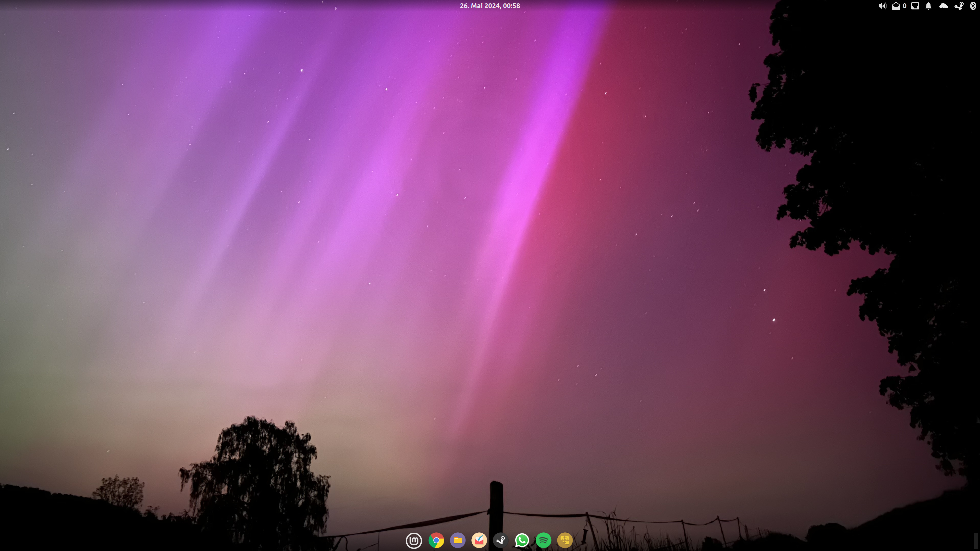Start Spotify from the dock
The width and height of the screenshot is (980, 551).
pos(543,540)
